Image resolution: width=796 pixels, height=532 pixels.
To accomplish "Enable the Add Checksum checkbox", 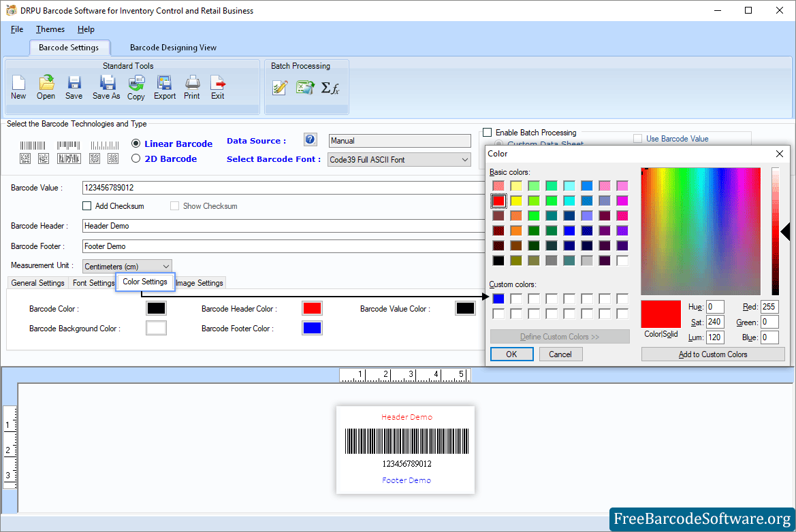I will (x=86, y=206).
